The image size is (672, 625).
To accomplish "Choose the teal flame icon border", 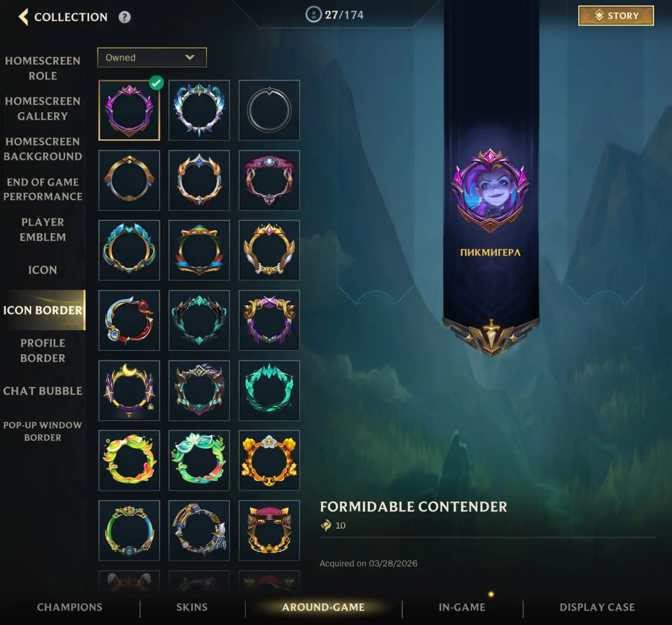I will coord(269,390).
